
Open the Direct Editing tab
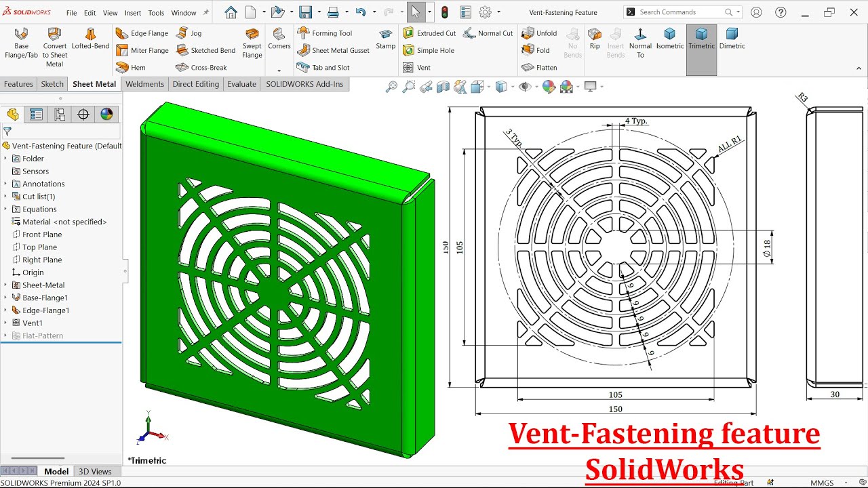pos(195,84)
